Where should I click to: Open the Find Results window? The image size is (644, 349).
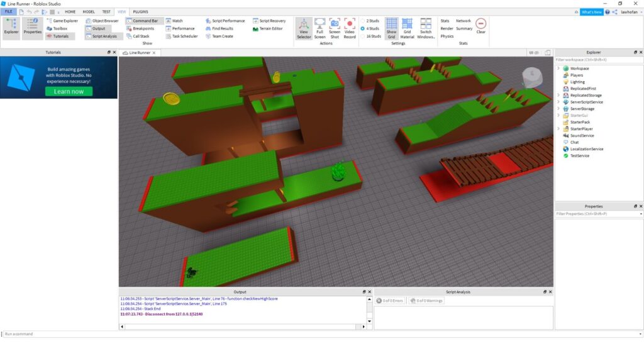pyautogui.click(x=219, y=28)
